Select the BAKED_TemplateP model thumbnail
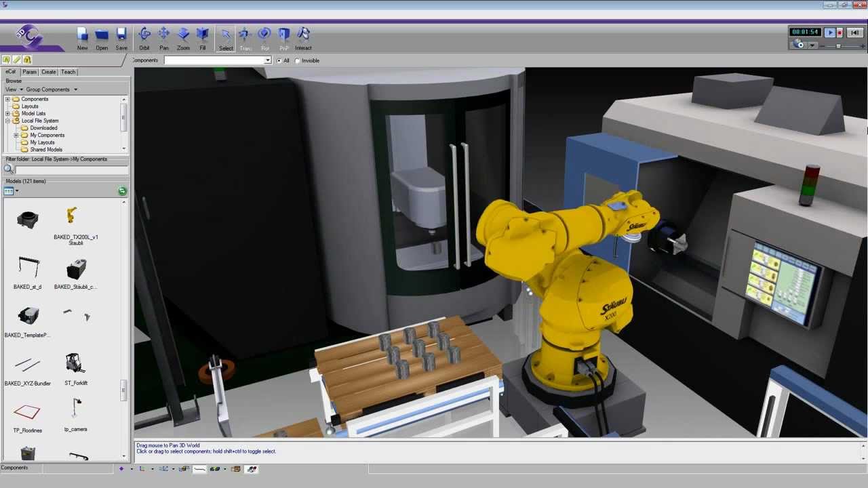Screen dimensions: 868x488 (x=28, y=321)
